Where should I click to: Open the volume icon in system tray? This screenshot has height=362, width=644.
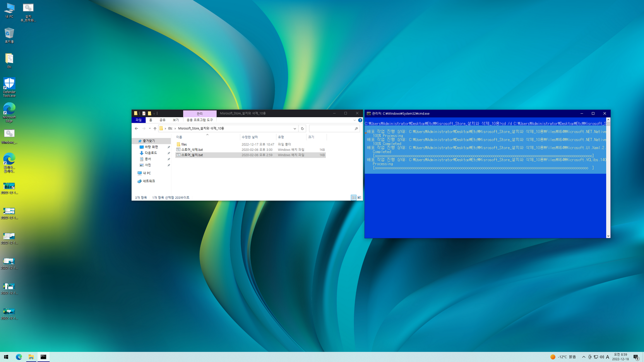602,357
